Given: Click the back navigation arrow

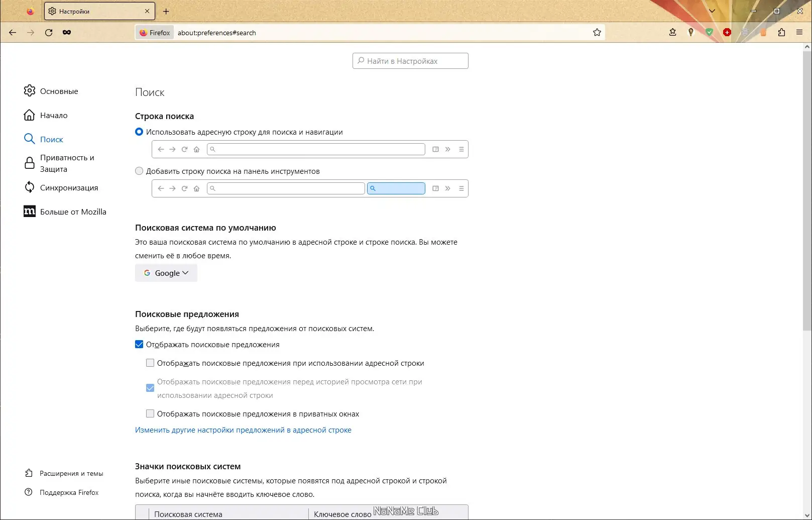Looking at the screenshot, I should 13,33.
